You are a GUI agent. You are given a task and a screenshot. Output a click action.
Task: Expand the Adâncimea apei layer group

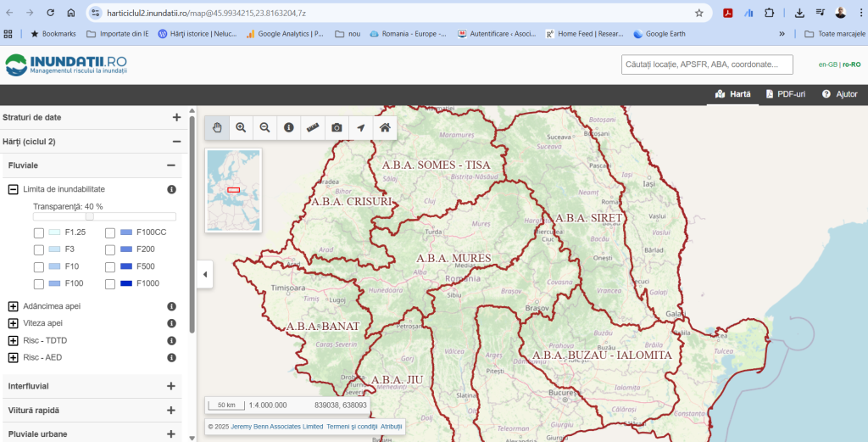tap(13, 306)
